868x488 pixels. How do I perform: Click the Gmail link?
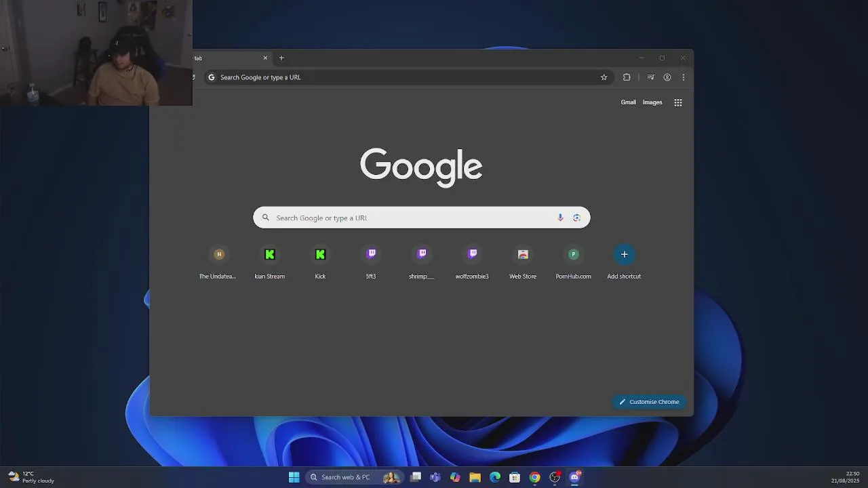pyautogui.click(x=629, y=102)
